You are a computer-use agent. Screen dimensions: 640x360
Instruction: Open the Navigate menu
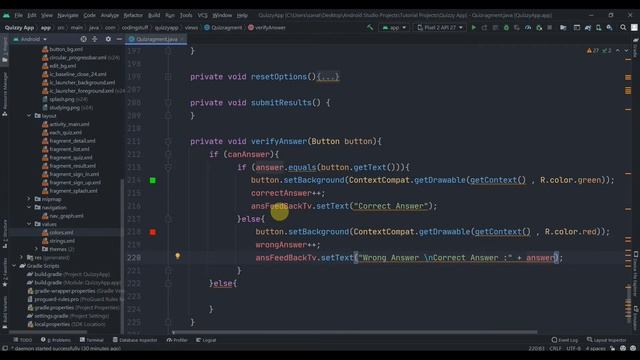click(x=68, y=15)
